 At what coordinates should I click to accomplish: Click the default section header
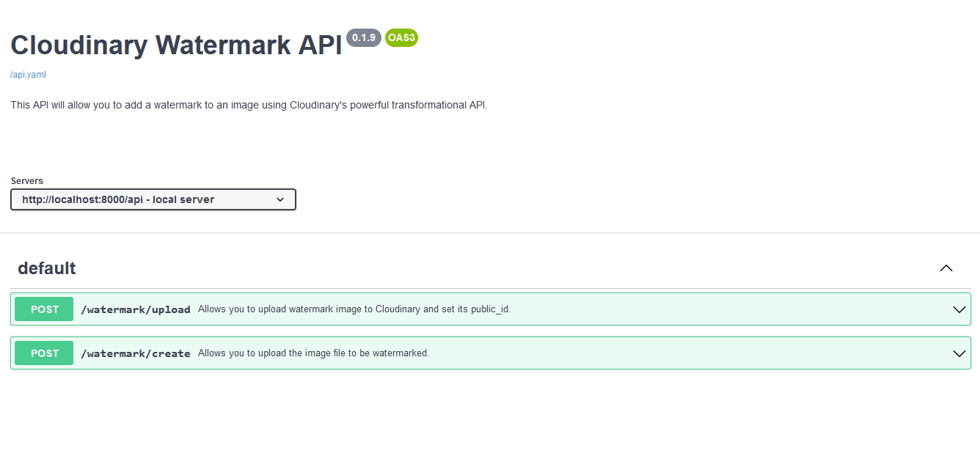click(x=47, y=268)
